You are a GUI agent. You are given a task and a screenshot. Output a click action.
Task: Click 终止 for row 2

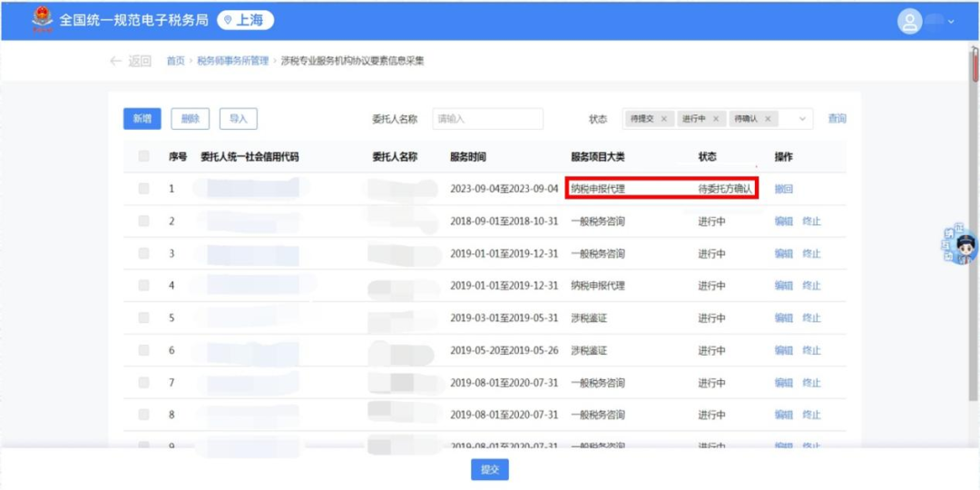pos(811,220)
